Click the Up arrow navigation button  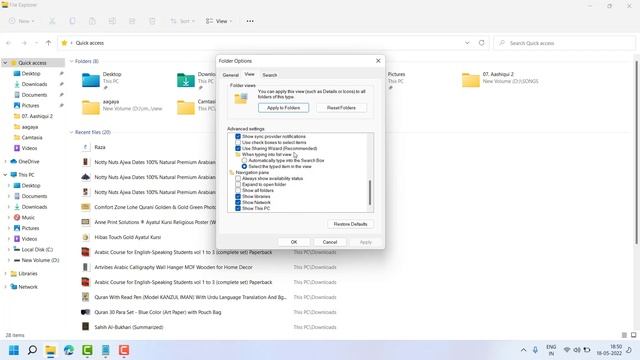coord(49,43)
